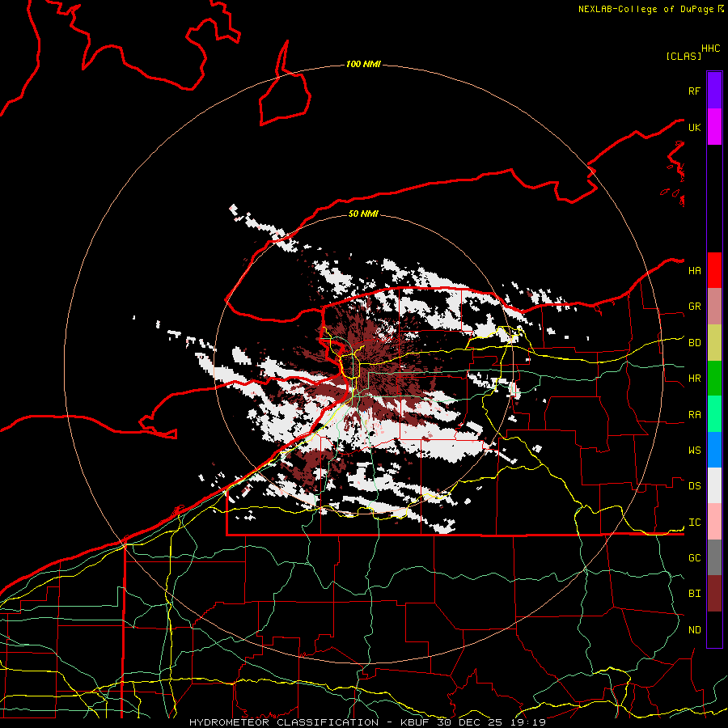Click the HHC product code text

[710, 49]
